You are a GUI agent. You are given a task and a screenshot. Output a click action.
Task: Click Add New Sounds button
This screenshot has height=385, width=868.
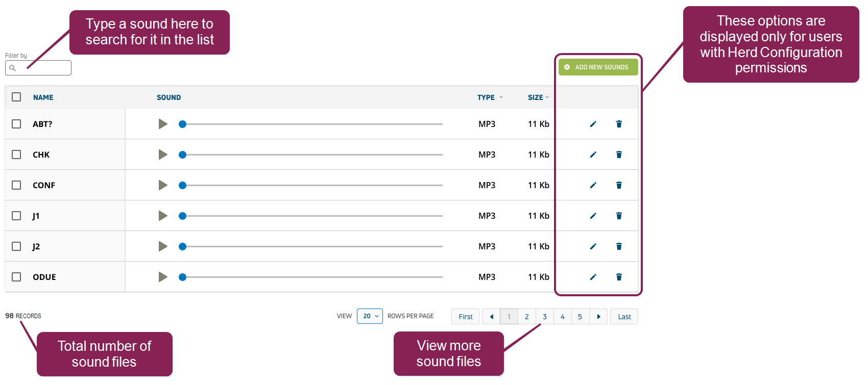click(x=598, y=67)
